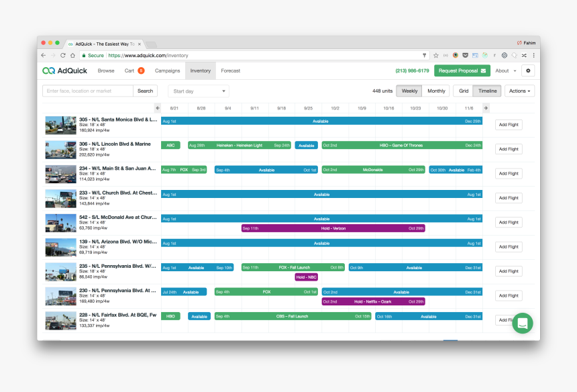This screenshot has width=577, height=392.
Task: Open listing title 139 - N/L Arizona Blvd
Action: [118, 242]
